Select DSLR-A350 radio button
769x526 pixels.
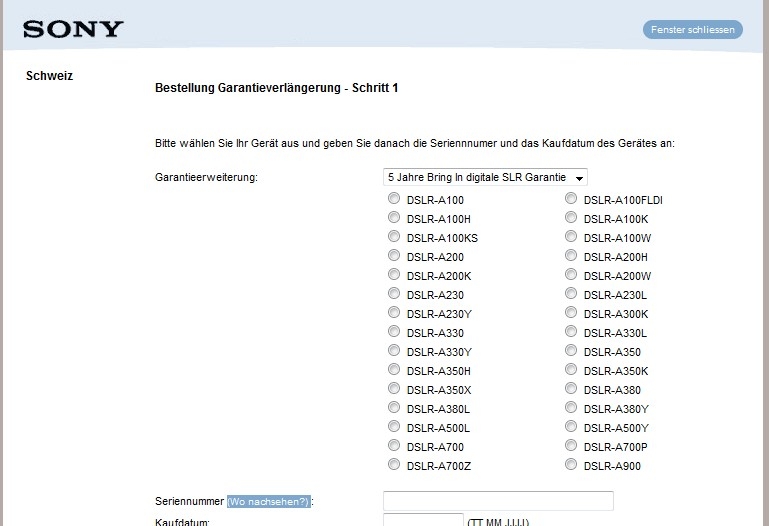[571, 351]
